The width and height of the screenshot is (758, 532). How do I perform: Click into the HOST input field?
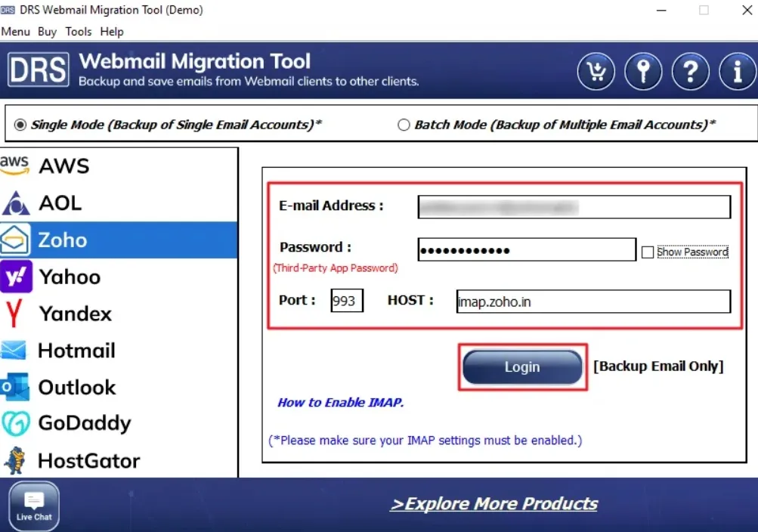click(593, 302)
